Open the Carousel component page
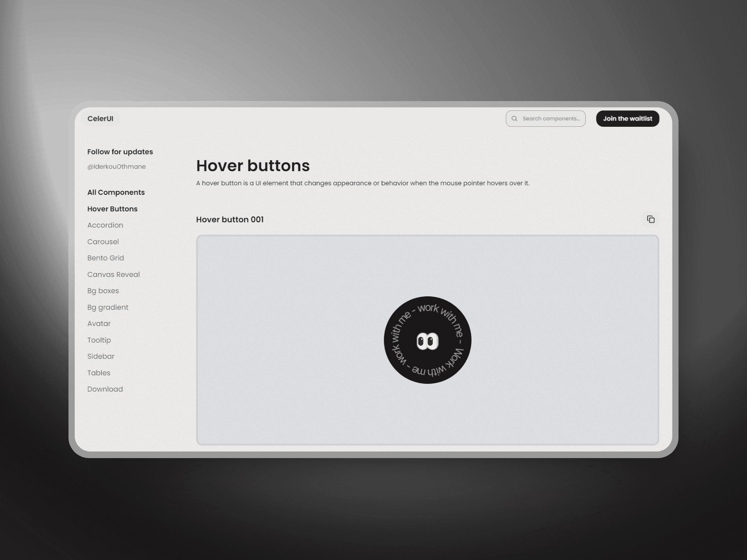This screenshot has width=747, height=560. click(103, 241)
